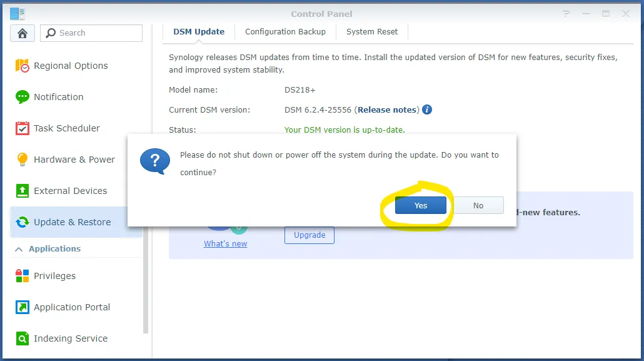Click the Control Panel app icon top-left

tap(18, 14)
